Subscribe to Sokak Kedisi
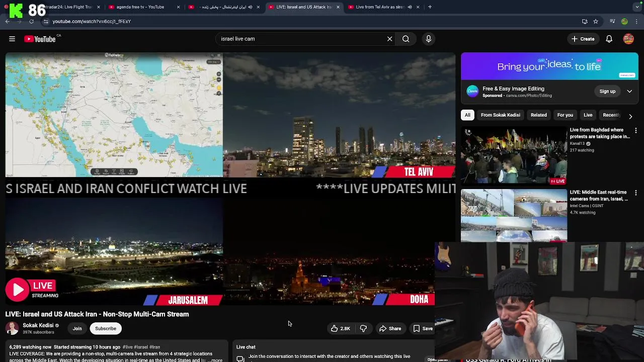 coord(106,328)
